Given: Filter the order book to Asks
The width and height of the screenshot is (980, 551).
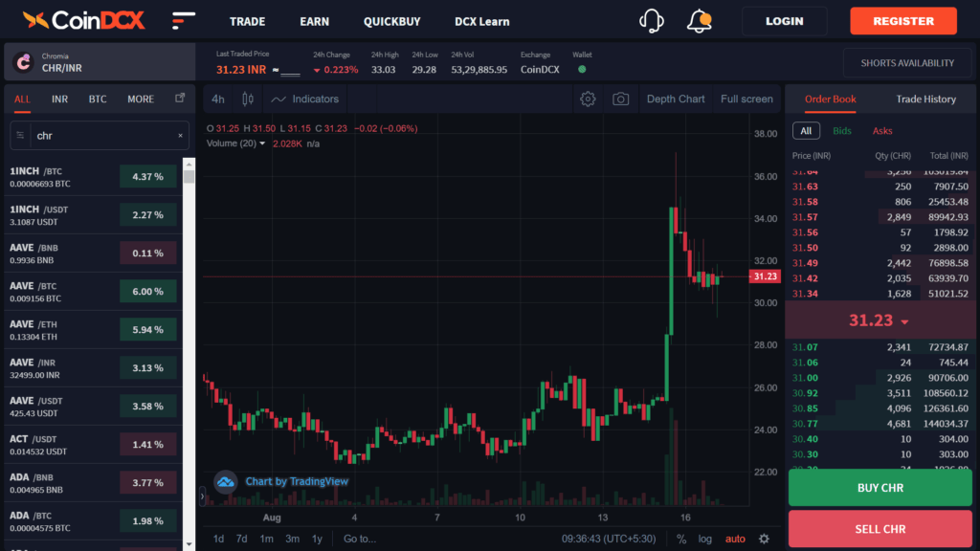Looking at the screenshot, I should [x=881, y=130].
